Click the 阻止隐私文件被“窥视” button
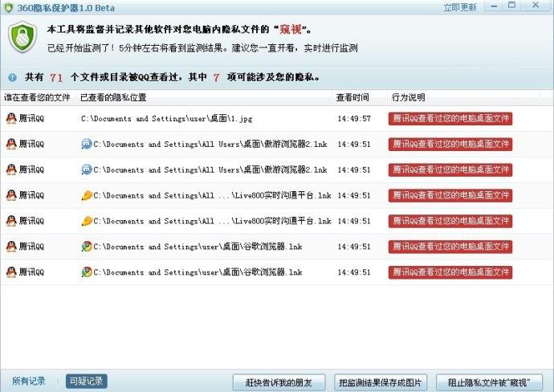Image resolution: width=554 pixels, height=392 pixels. click(489, 382)
